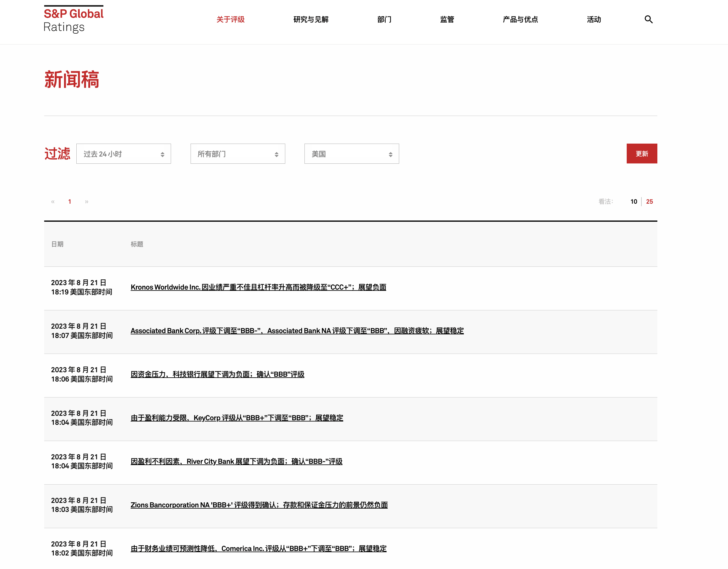Open the Kronos Worldwide Inc. downgrade article
Screen dimensions: 728x569
tap(258, 287)
